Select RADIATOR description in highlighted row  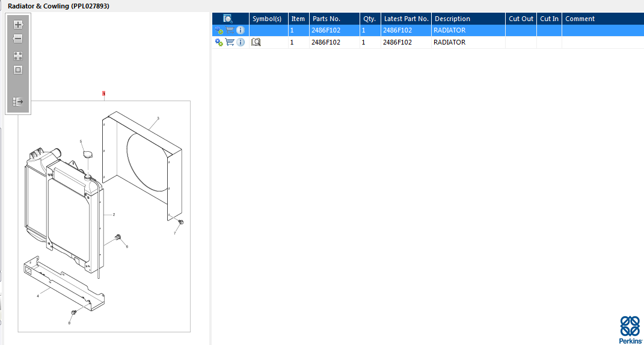(449, 31)
